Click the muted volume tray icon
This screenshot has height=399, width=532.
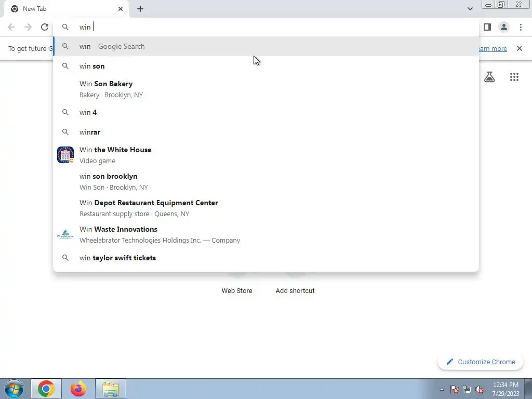coord(480,389)
